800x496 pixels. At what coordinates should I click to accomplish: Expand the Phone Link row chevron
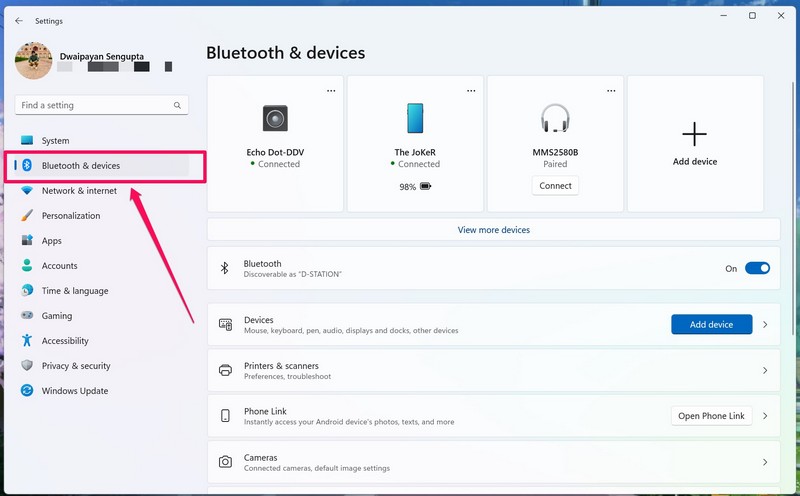pyautogui.click(x=765, y=416)
